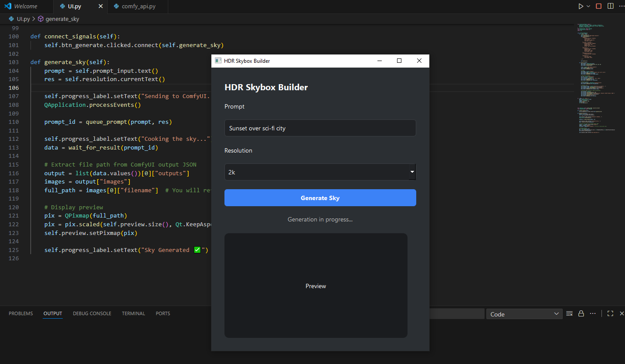Image resolution: width=625 pixels, height=364 pixels.
Task: Open the run button's dropdown chevron
Action: 587,6
